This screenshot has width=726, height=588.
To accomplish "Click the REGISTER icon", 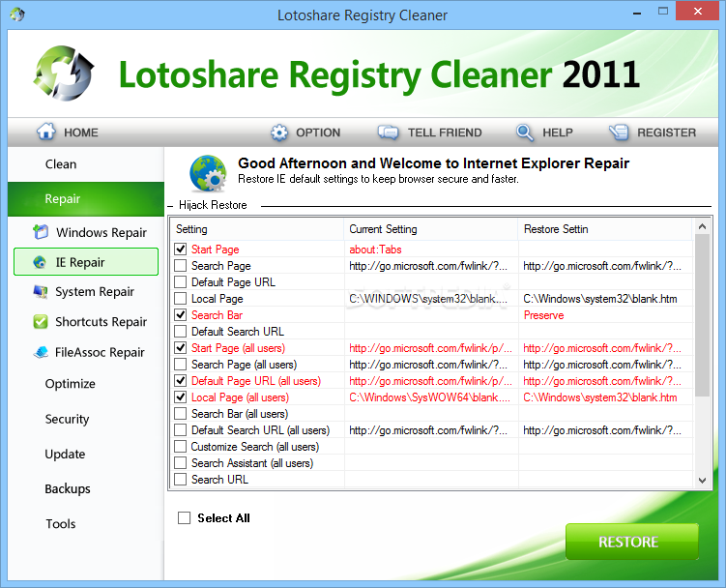I will pos(619,132).
